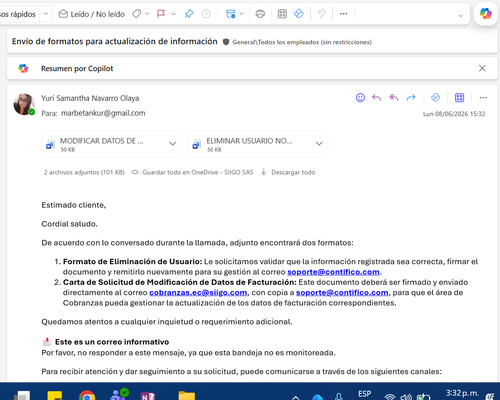500x400 pixels.
Task: Click the Leído / No leído button
Action: click(x=92, y=14)
